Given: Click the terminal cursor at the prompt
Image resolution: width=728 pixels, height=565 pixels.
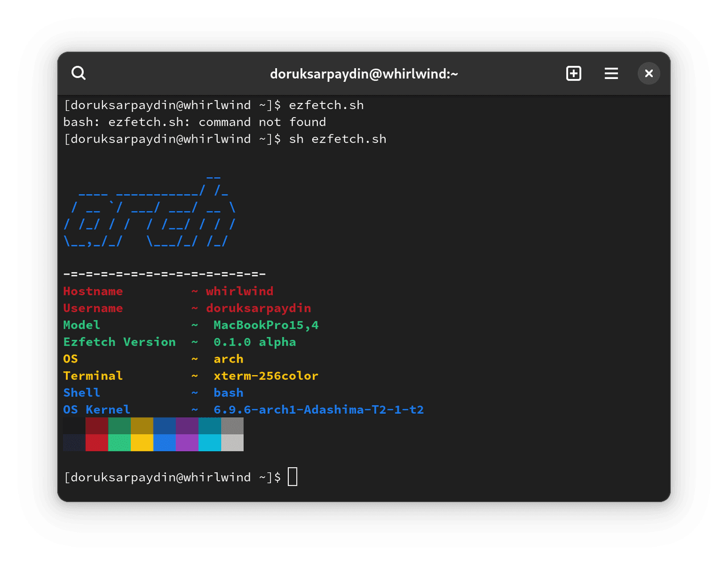Looking at the screenshot, I should point(293,477).
